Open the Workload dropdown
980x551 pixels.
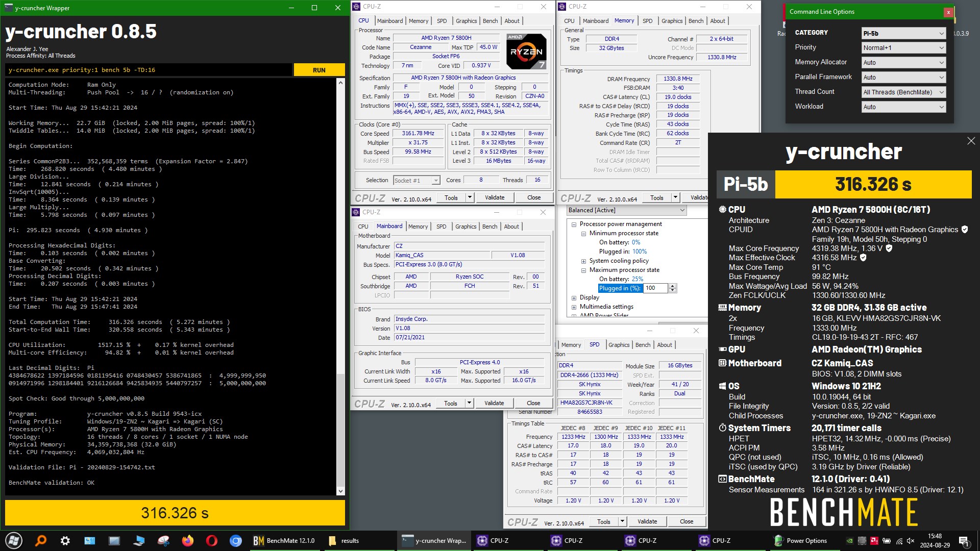[x=903, y=107]
